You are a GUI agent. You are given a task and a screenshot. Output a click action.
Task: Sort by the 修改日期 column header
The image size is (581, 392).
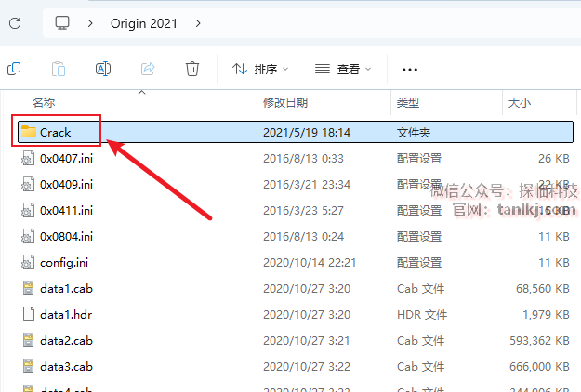click(285, 102)
